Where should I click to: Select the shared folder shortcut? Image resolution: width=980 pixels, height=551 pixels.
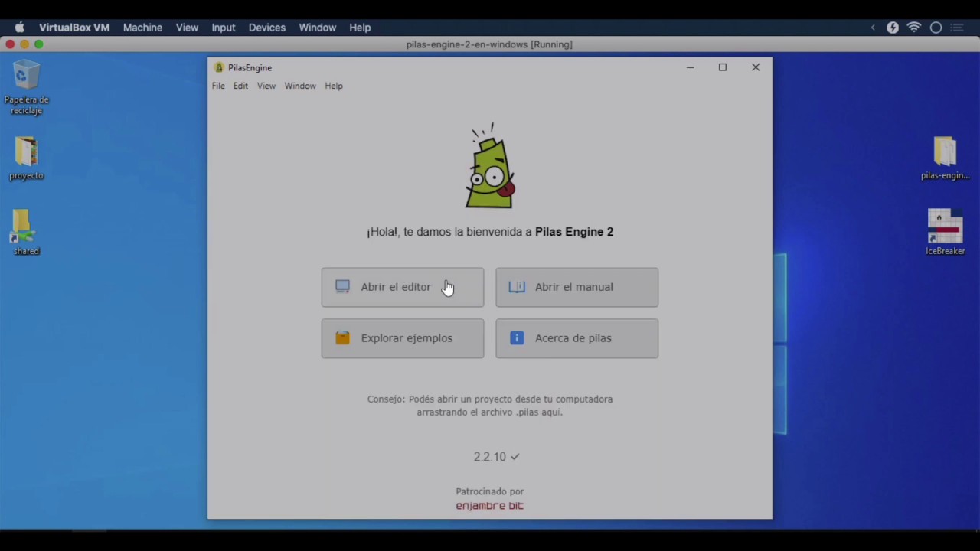click(x=26, y=233)
